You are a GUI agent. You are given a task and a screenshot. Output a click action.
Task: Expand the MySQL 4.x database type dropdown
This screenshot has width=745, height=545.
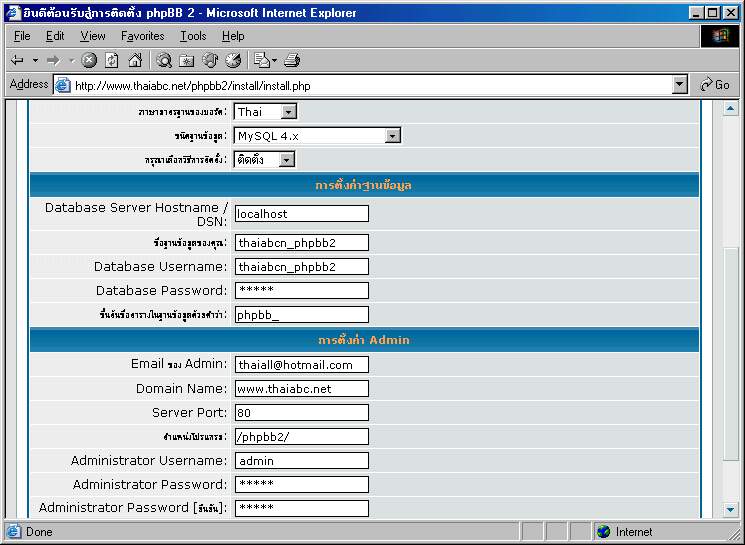(x=392, y=136)
